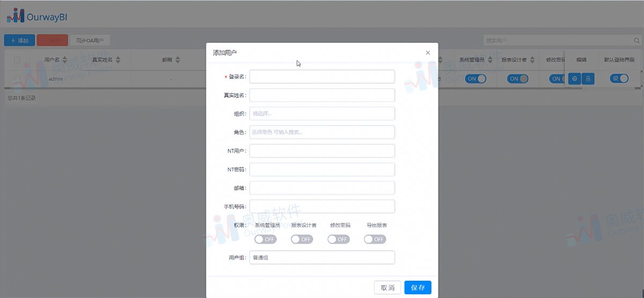The image size is (644, 298).
Task: Focus the 登录名 input field
Action: pos(322,76)
